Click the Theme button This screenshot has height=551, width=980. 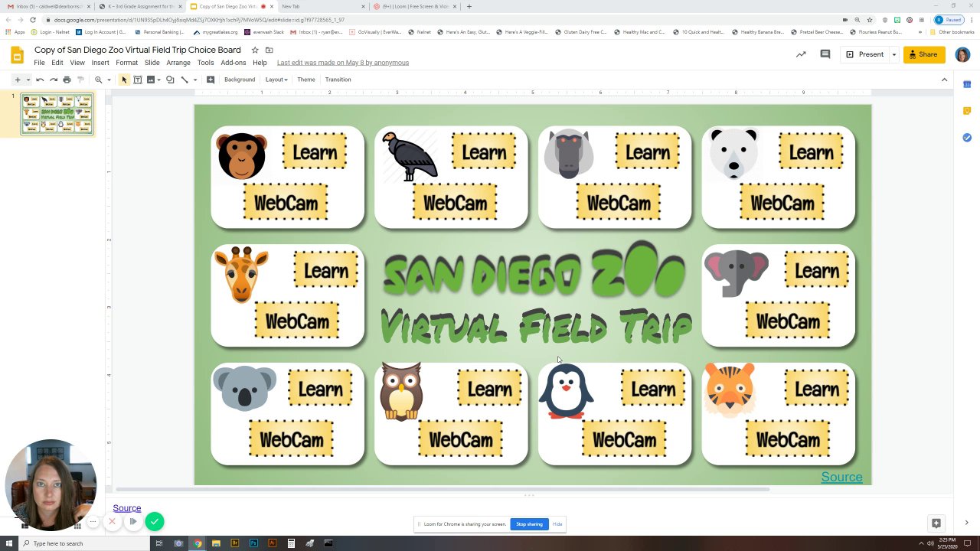click(x=306, y=80)
